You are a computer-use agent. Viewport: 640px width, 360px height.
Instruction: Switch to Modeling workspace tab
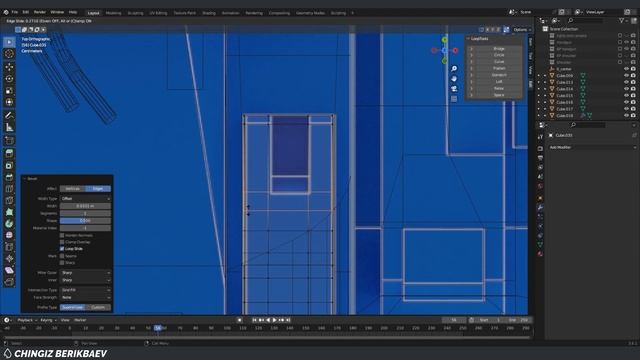tap(113, 13)
